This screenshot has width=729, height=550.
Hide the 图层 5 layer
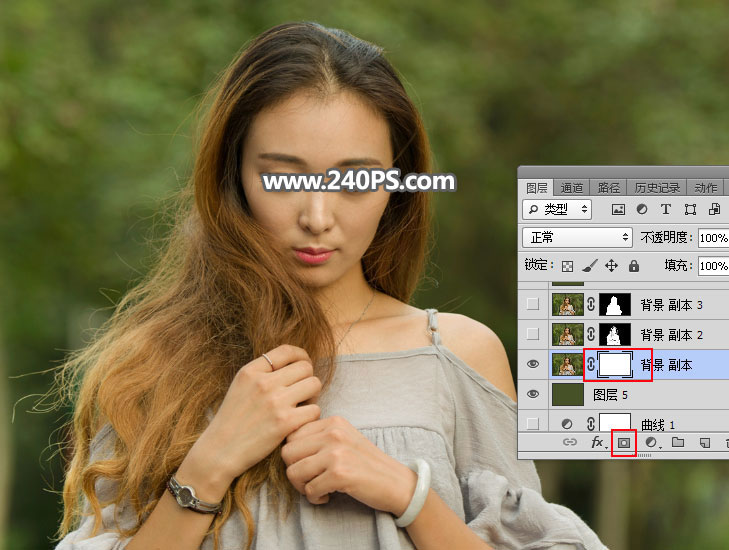click(533, 394)
